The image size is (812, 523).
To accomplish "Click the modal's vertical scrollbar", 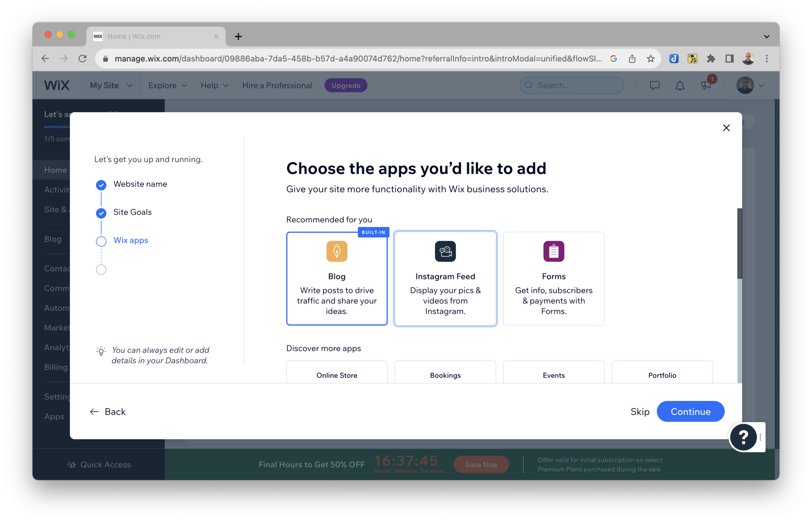I will pyautogui.click(x=739, y=243).
